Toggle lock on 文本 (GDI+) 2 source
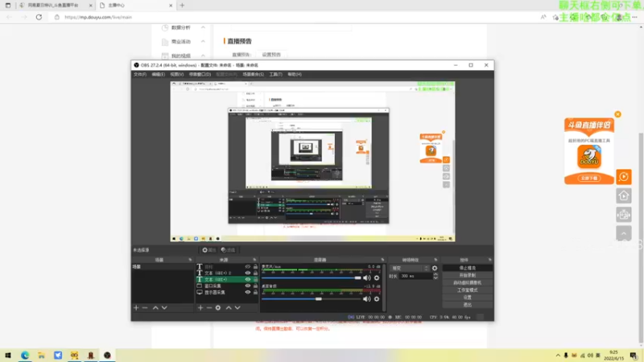Image resolution: width=644 pixels, height=362 pixels. (x=255, y=273)
